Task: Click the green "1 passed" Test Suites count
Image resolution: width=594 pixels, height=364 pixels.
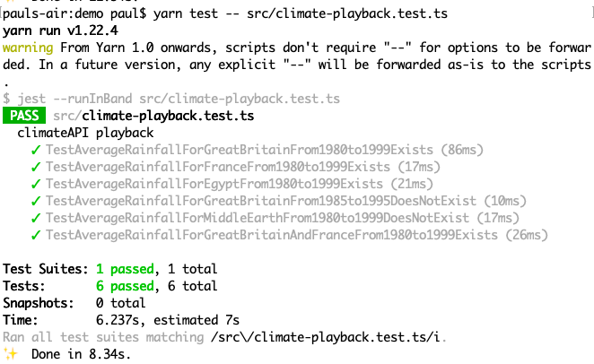Action: click(127, 269)
